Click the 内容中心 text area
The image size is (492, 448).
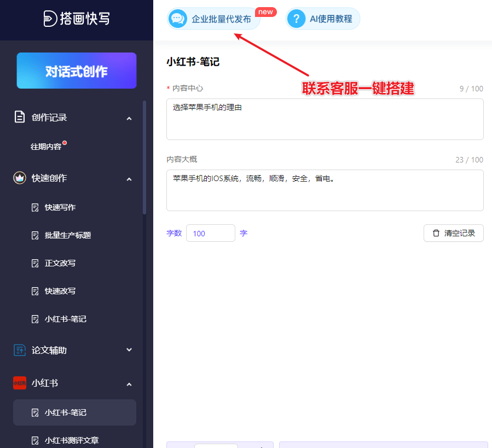325,119
